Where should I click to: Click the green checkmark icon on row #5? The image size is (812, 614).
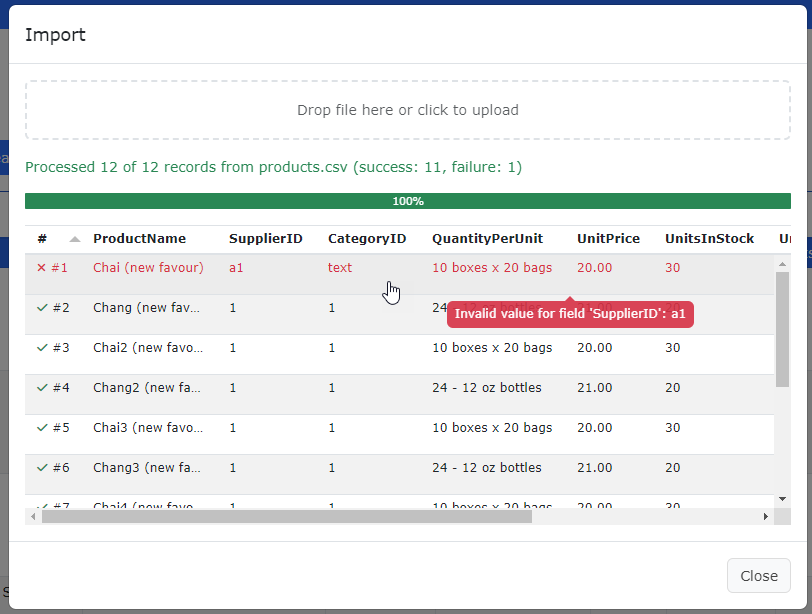pyautogui.click(x=41, y=428)
